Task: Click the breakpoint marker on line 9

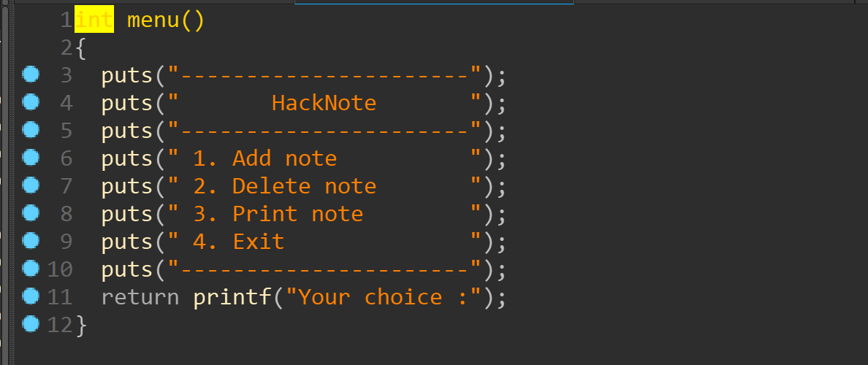Action: [x=31, y=240]
